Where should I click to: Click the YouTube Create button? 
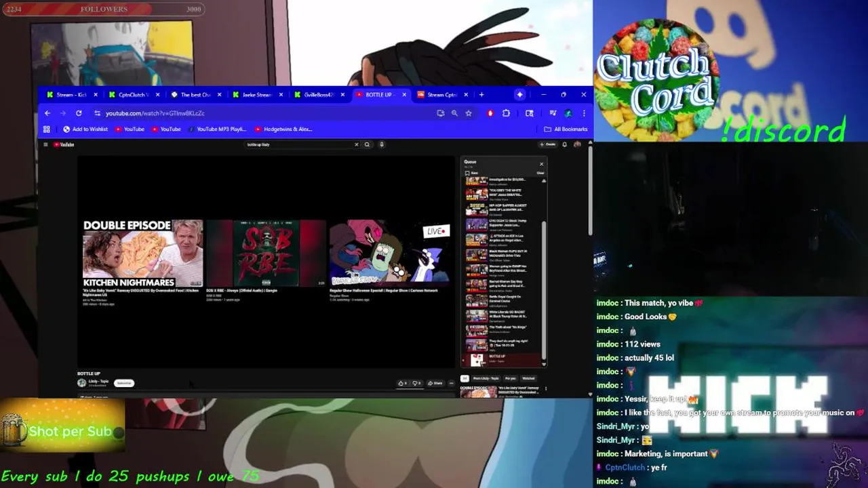[x=548, y=144]
